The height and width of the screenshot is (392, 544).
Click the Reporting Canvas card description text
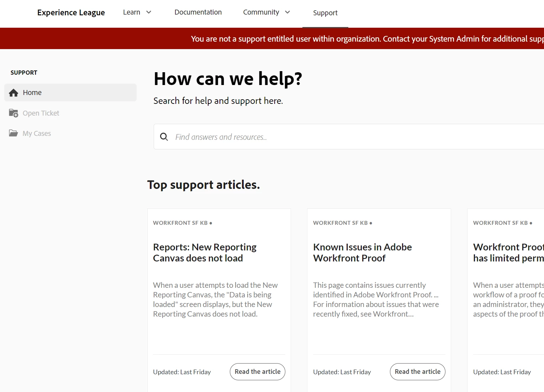tap(216, 300)
